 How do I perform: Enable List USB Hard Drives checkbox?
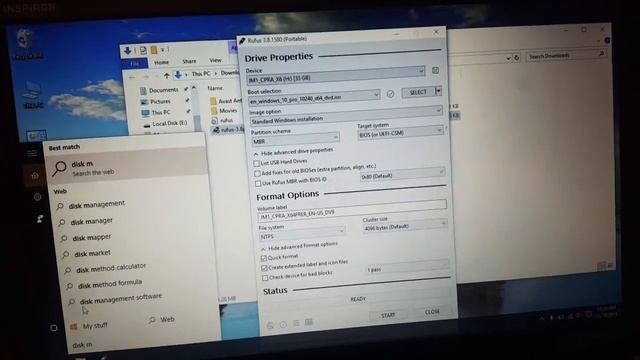pyautogui.click(x=256, y=163)
